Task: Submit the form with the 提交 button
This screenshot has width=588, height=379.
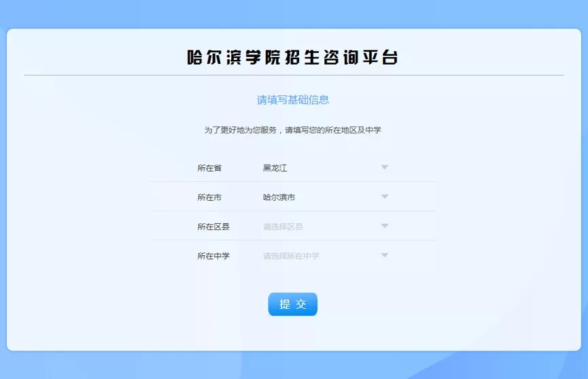Action: [x=292, y=304]
